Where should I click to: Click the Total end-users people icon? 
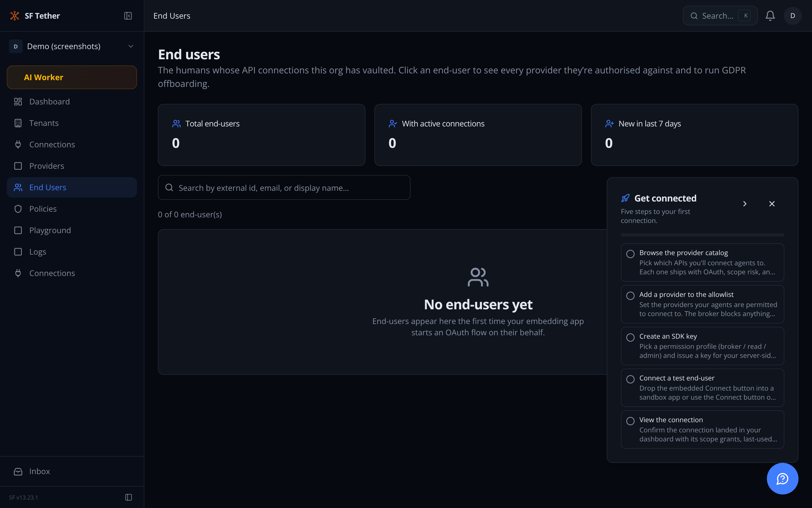pos(176,124)
